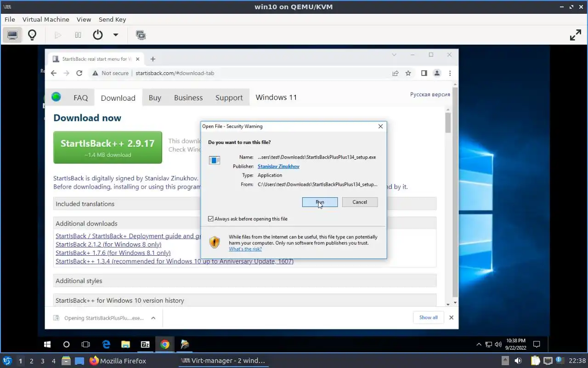Open StartIsBack+ 1.7.6 for Windows 8.1 link
Screen dimensions: 588x368
[113, 253]
